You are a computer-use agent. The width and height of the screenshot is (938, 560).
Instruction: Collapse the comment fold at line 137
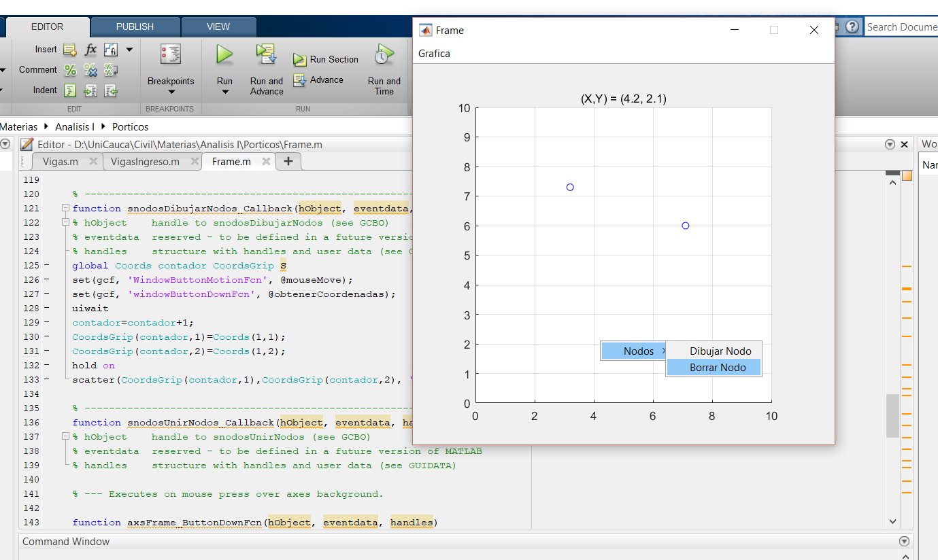(65, 436)
